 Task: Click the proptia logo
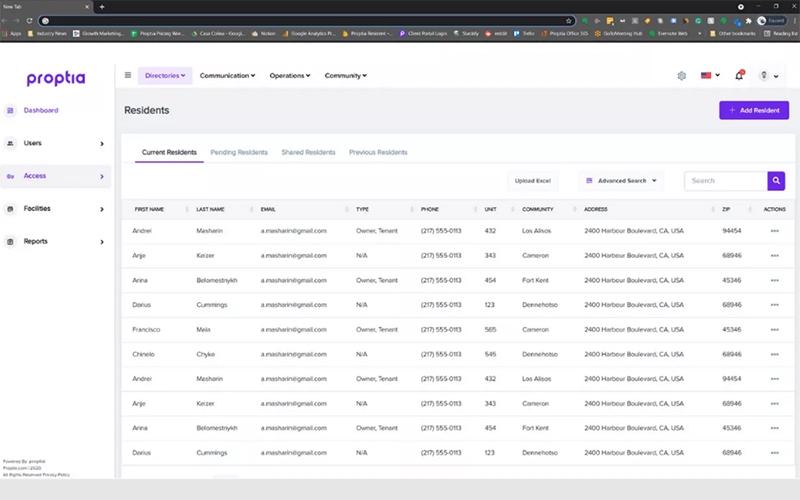tap(56, 78)
